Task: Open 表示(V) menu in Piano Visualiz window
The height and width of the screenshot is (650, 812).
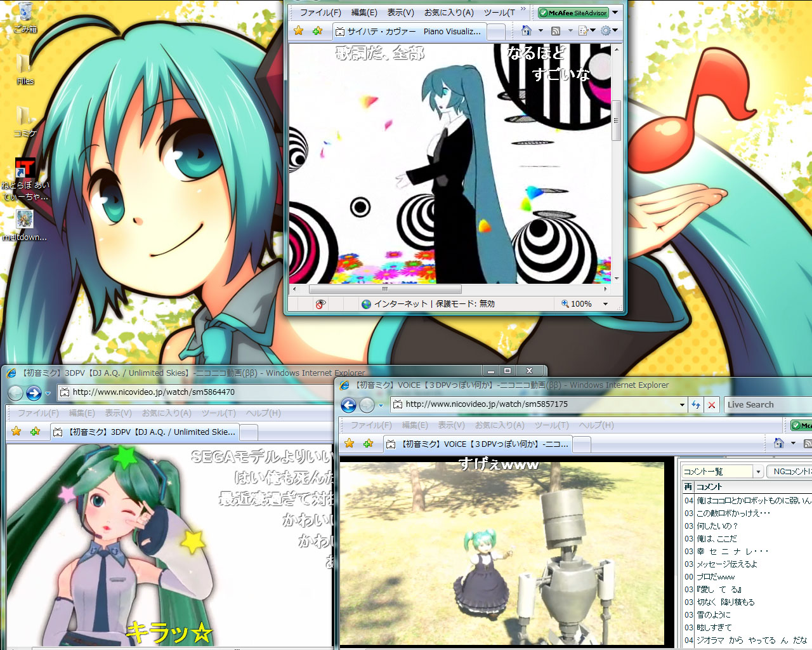Action: 400,13
